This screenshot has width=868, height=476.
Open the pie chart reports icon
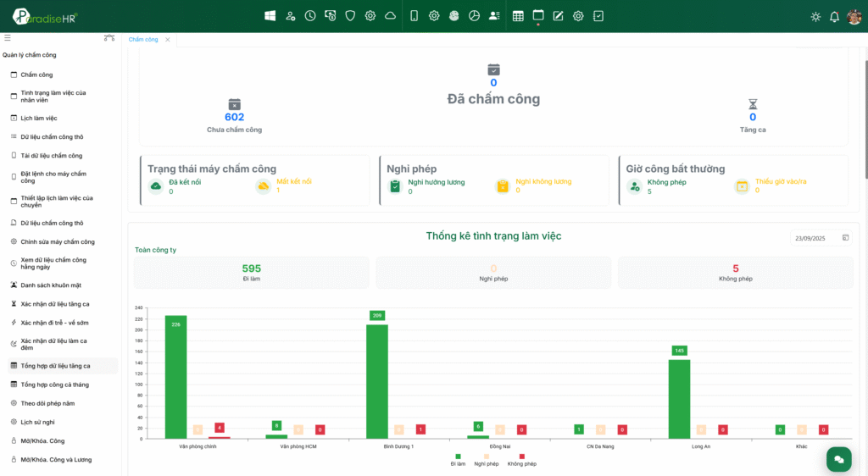pos(475,16)
